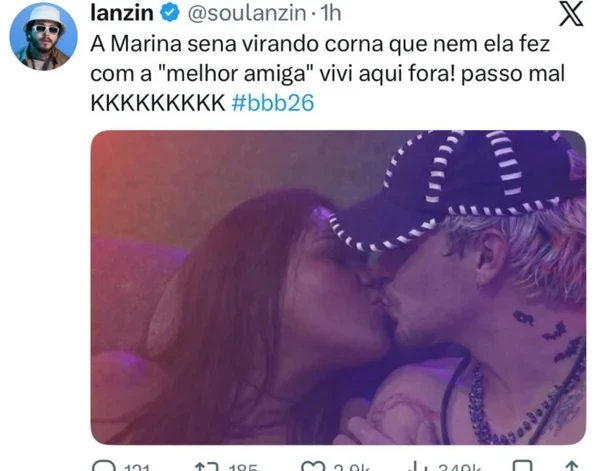
Task: Click the lanzin display name
Action: click(x=122, y=13)
